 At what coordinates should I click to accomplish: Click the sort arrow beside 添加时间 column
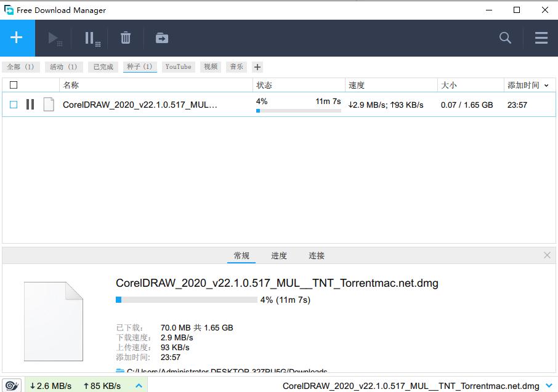546,86
